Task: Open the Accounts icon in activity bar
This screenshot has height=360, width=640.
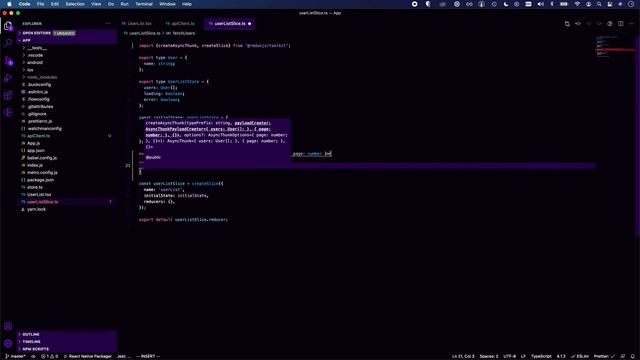Action: pos(8,326)
